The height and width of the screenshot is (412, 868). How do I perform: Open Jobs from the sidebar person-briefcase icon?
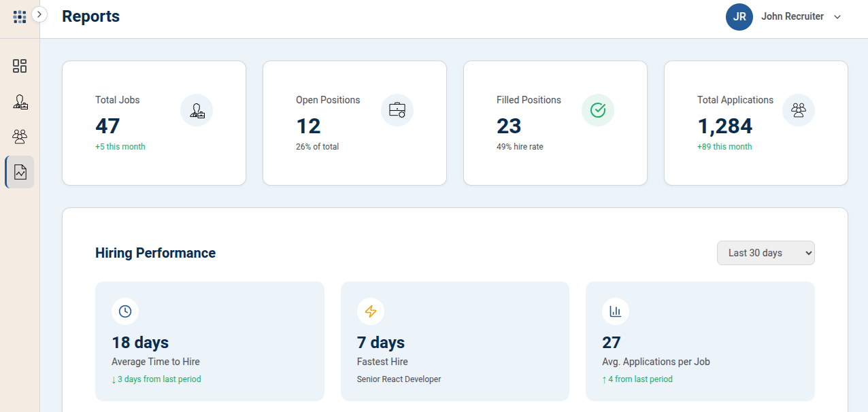pos(20,102)
